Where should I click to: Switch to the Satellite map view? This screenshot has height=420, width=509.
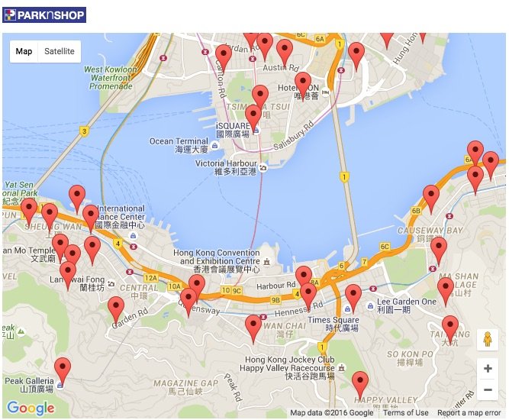(x=60, y=51)
